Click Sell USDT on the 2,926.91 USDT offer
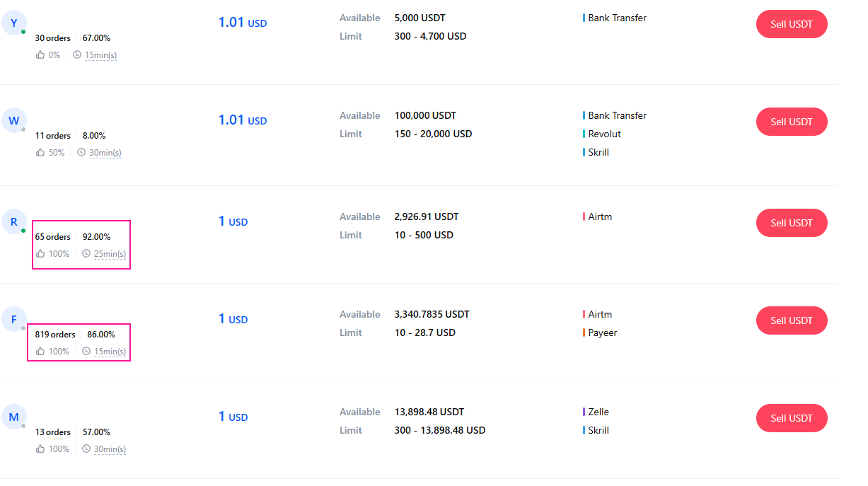The width and height of the screenshot is (868, 486). [791, 223]
